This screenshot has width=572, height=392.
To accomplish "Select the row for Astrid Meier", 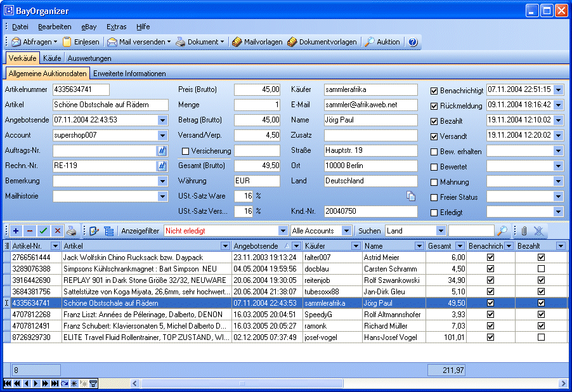I will [x=285, y=258].
